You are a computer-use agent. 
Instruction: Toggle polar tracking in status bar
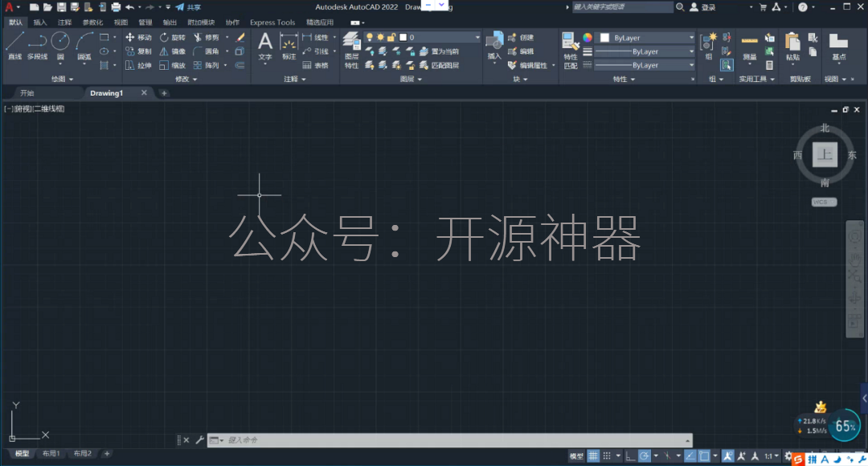point(644,456)
